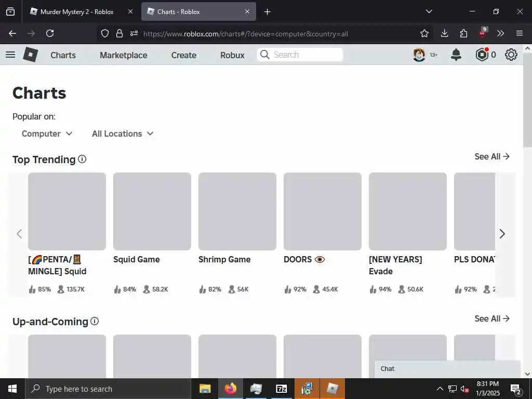Open the user avatar profile

pos(419,55)
